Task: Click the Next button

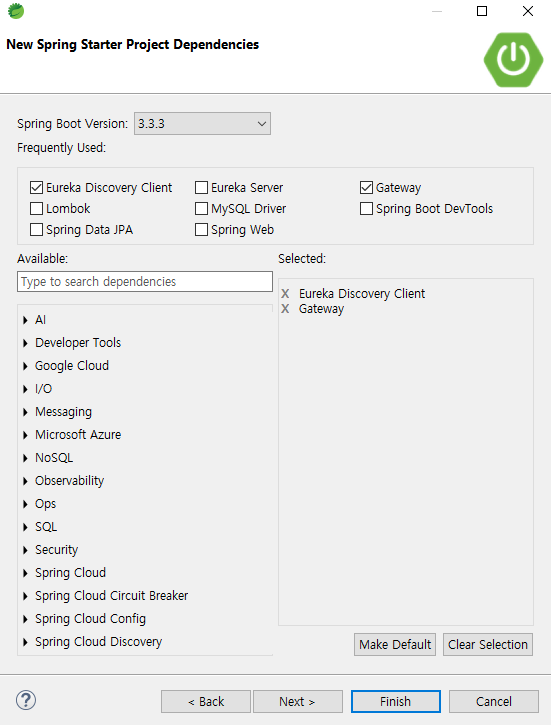Action: (298, 701)
